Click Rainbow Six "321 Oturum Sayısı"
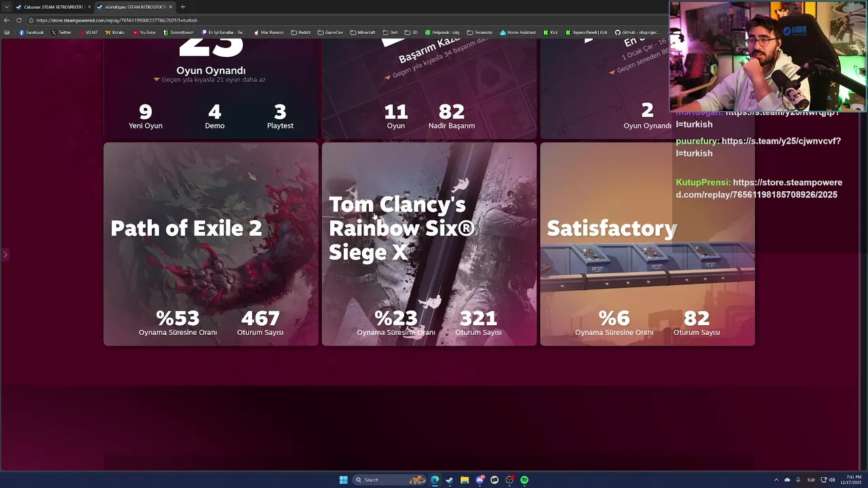 [x=479, y=323]
